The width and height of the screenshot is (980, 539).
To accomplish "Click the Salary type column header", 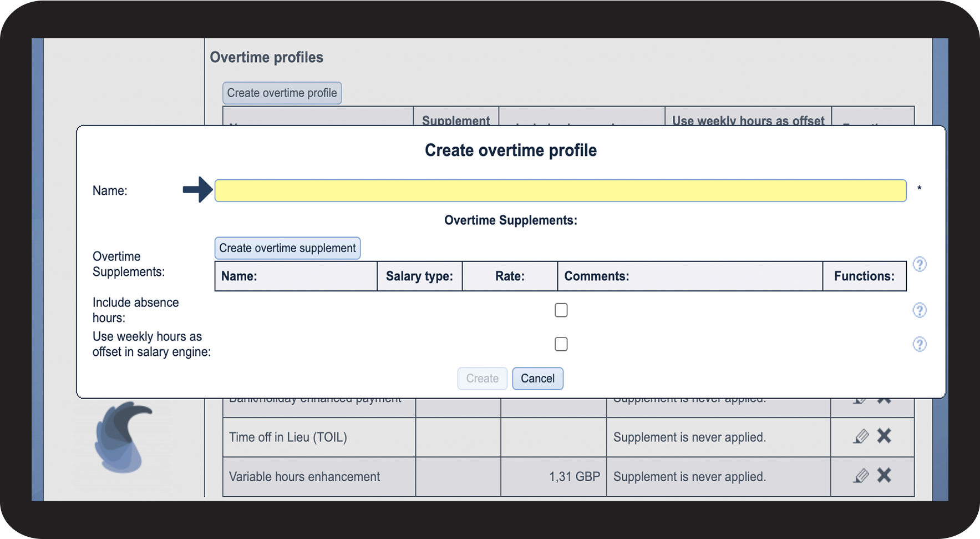I will pos(419,276).
